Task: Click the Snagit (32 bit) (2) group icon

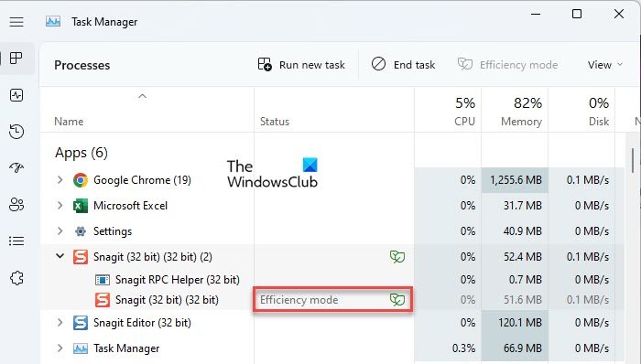Action: [x=81, y=257]
